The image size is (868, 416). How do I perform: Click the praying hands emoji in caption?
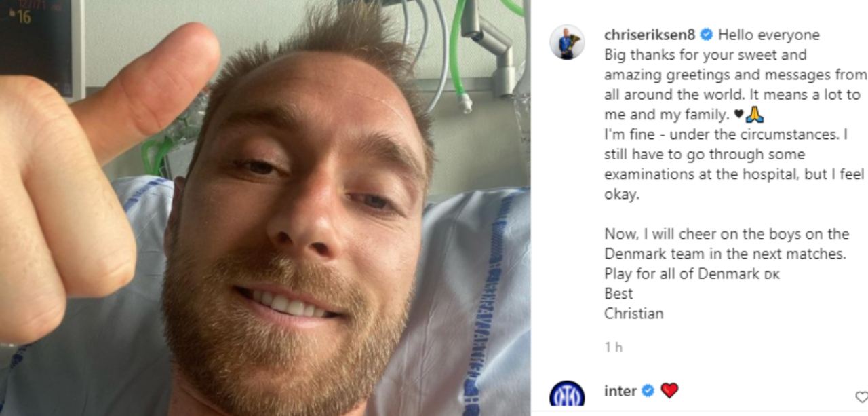pos(755,115)
